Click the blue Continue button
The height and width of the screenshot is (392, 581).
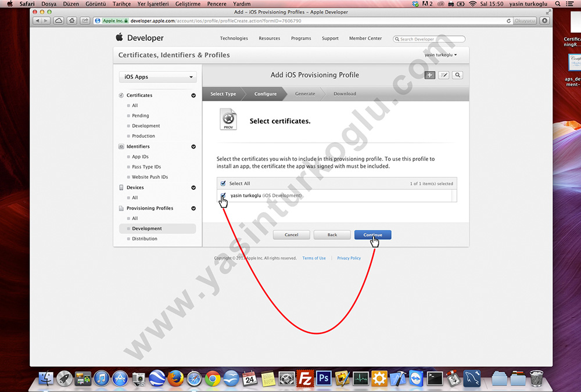tap(373, 235)
